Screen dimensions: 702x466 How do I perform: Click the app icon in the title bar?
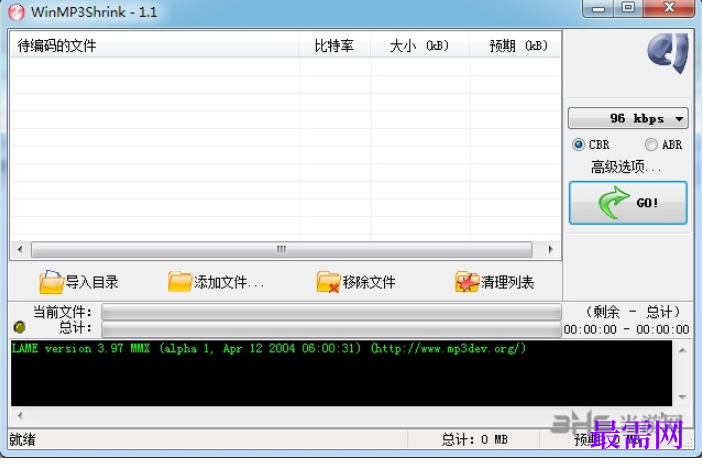click(17, 12)
